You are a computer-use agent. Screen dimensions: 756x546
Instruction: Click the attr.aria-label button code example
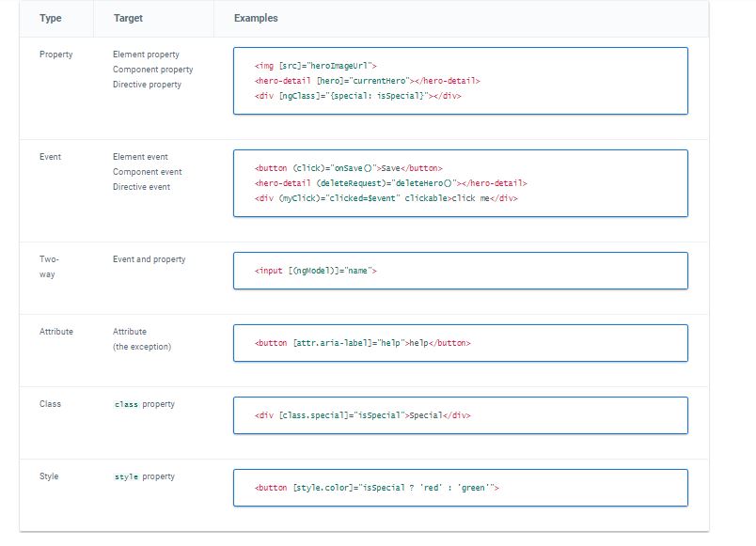pos(362,343)
